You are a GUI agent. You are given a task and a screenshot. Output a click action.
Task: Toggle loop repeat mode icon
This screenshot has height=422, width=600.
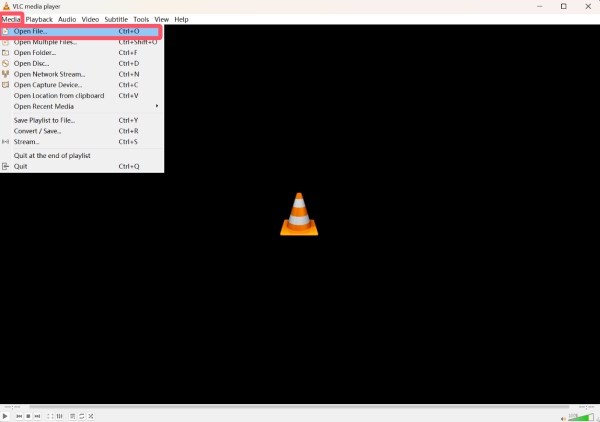82,416
